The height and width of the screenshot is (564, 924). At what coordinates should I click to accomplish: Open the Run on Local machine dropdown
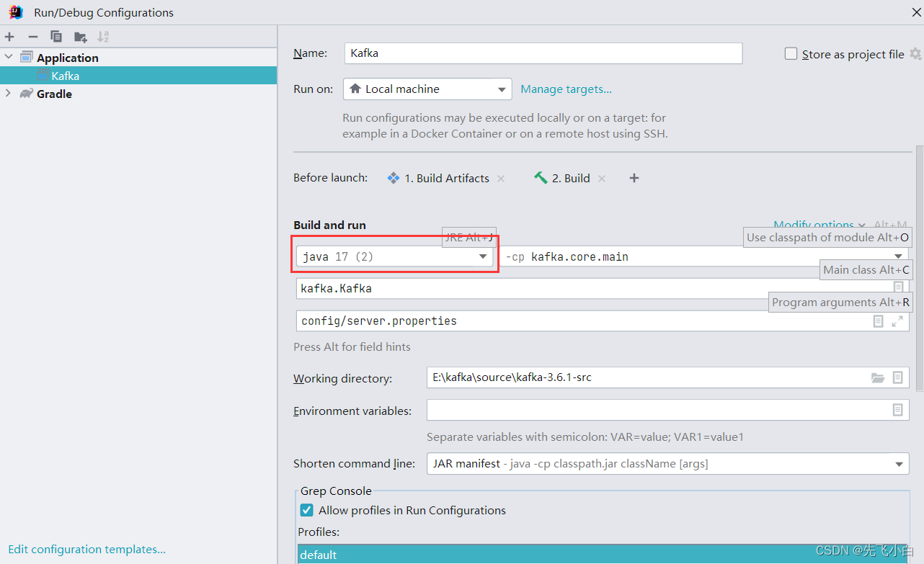pyautogui.click(x=427, y=89)
